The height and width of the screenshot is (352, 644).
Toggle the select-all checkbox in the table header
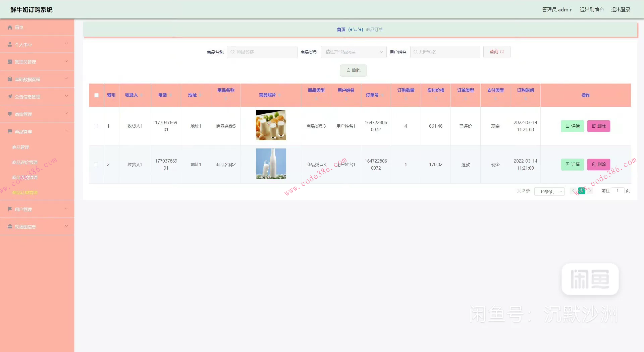[x=97, y=95]
